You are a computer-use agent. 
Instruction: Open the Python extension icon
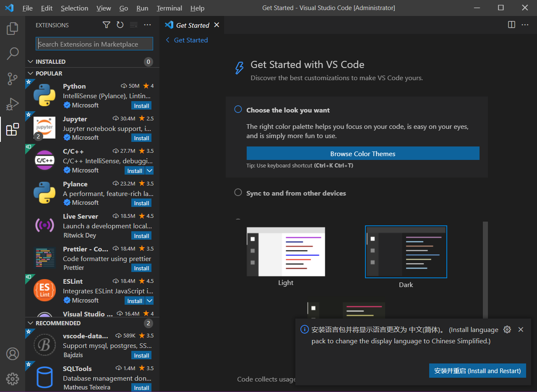[44, 95]
